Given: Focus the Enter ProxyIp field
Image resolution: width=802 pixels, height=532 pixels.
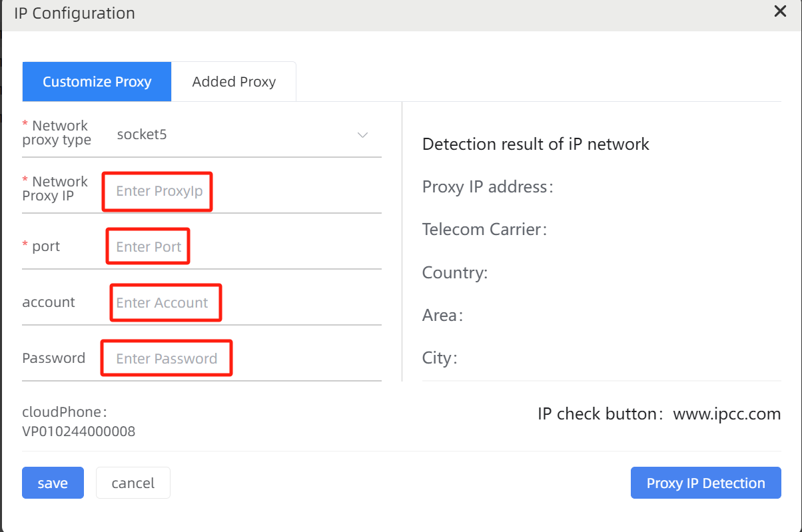Looking at the screenshot, I should pos(158,191).
